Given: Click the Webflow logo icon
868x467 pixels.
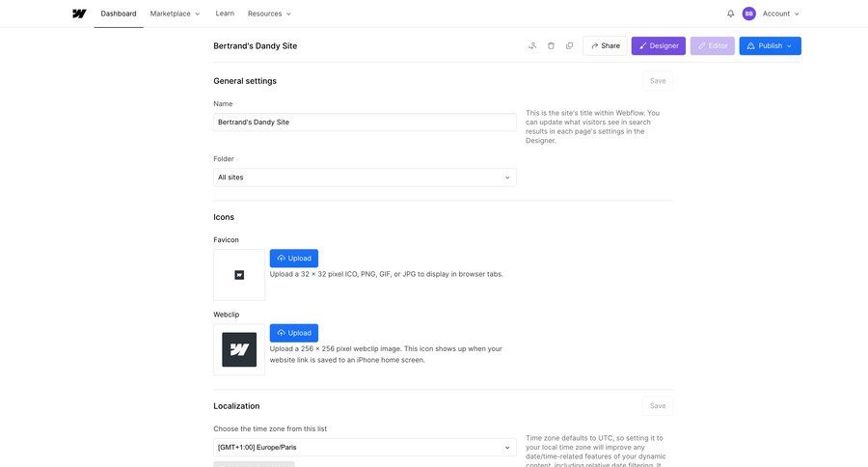Looking at the screenshot, I should pyautogui.click(x=79, y=14).
